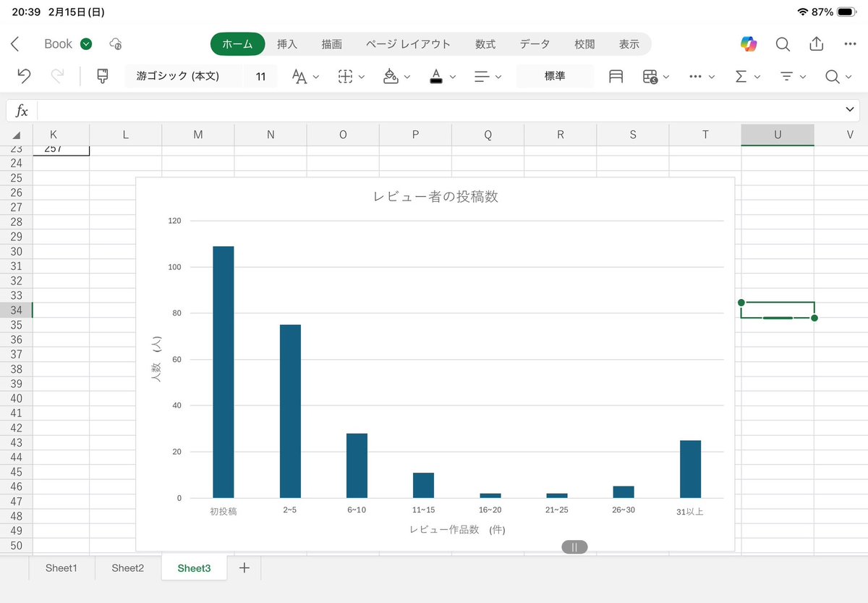Screen dimensions: 868x603
Task: Select the cell containing 257
Action: pyautogui.click(x=61, y=151)
